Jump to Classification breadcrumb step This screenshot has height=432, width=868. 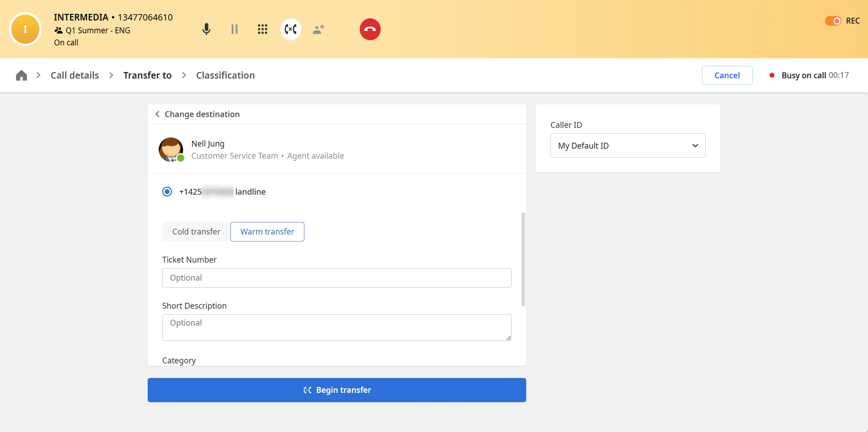click(225, 75)
